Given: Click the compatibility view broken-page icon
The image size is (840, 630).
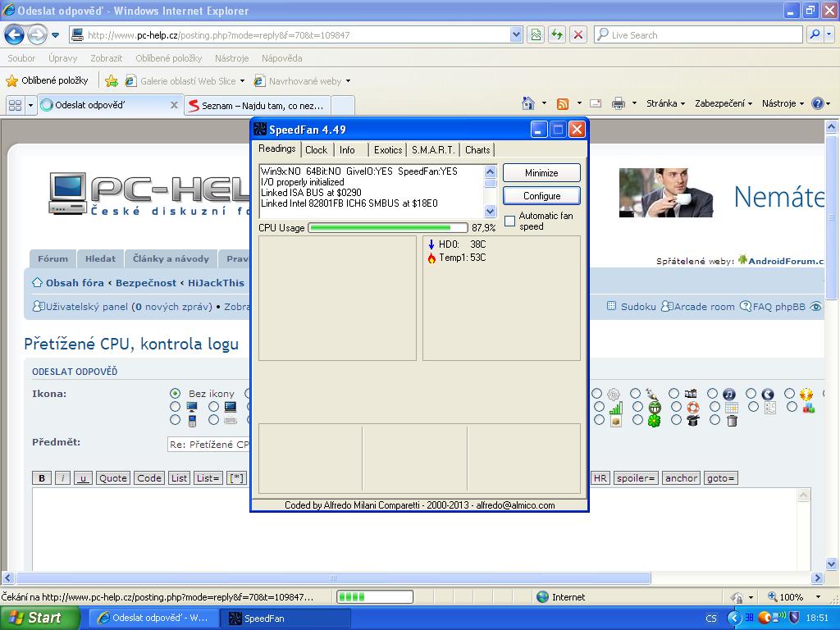Looking at the screenshot, I should (535, 34).
